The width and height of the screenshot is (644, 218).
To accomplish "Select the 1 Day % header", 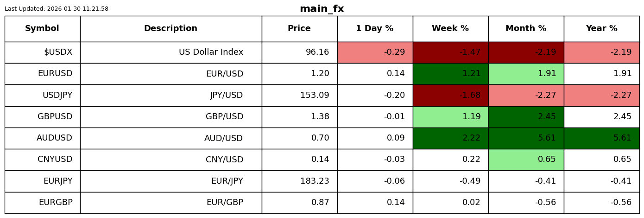I will 375,29.
